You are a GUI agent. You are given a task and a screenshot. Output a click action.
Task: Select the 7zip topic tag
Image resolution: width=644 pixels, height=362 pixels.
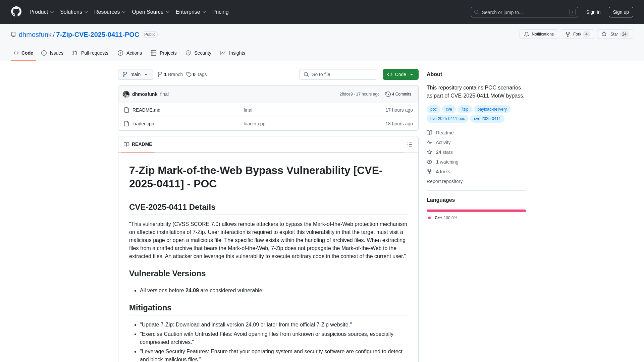click(465, 109)
